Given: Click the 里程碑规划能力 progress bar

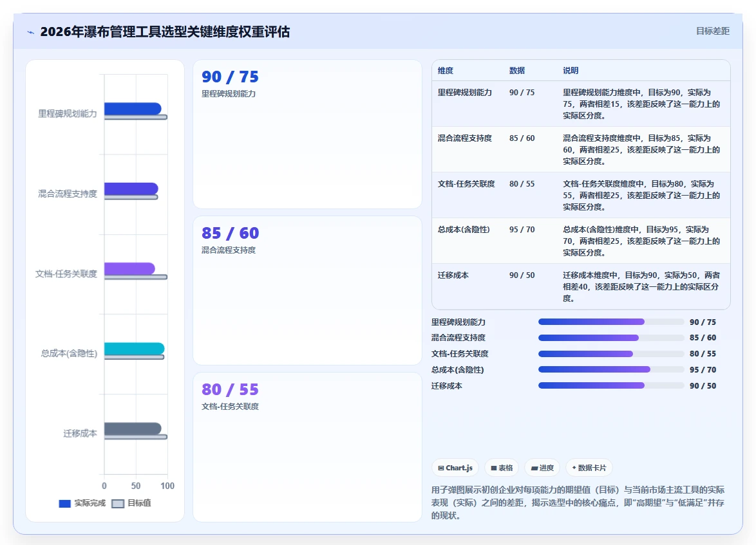Looking at the screenshot, I should 611,322.
